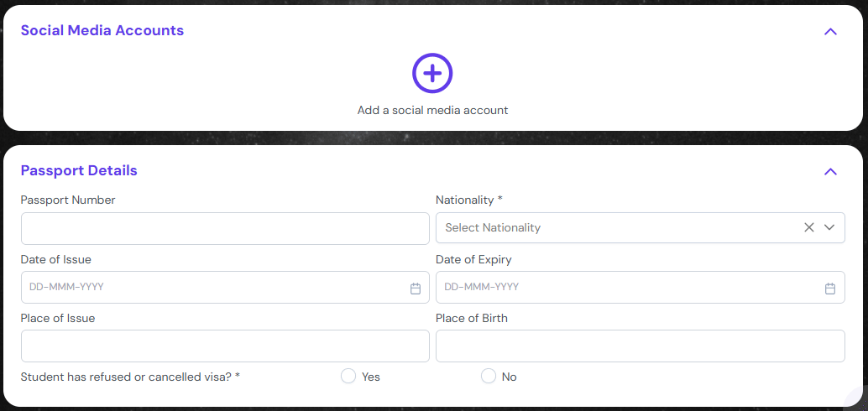Collapse the Passport Details section chevron
The height and width of the screenshot is (411, 868).
click(830, 172)
